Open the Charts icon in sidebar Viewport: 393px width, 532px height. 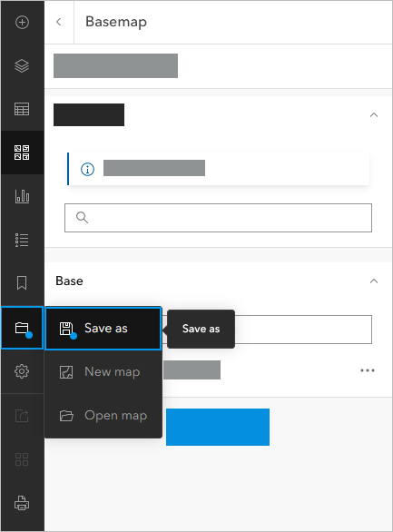click(x=22, y=196)
